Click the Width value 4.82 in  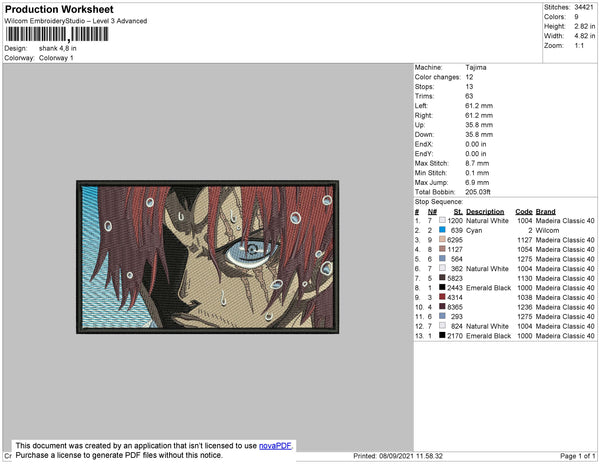tap(585, 36)
